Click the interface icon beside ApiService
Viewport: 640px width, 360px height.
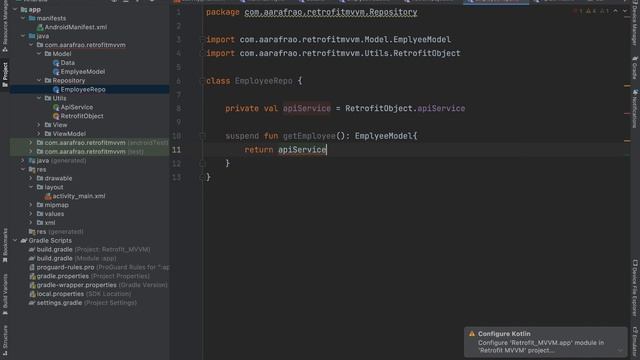tap(56, 107)
